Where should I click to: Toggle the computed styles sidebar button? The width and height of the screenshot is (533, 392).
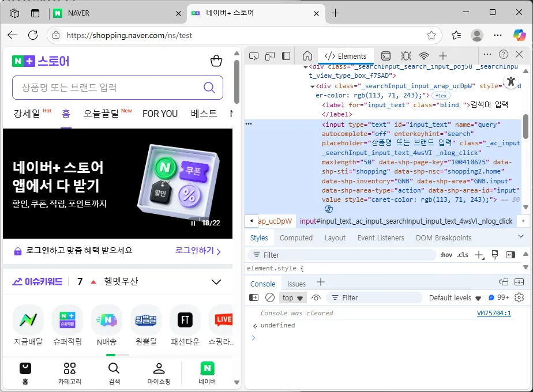(511, 255)
